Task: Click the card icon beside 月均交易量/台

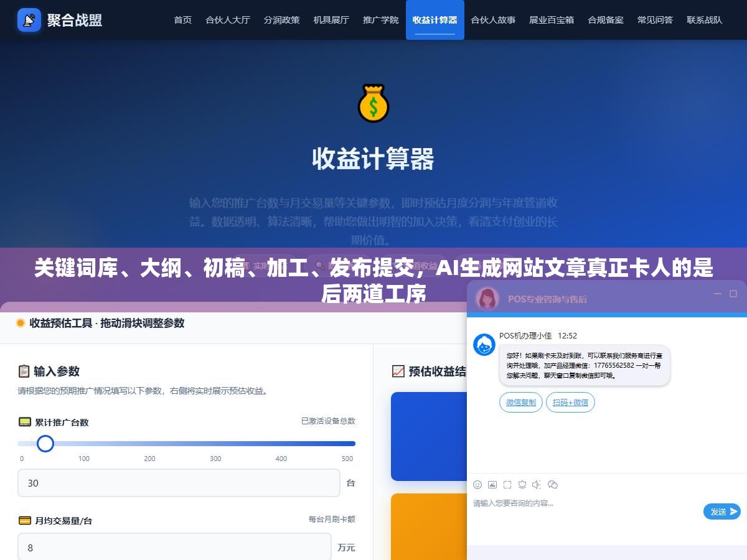Action: pos(25,521)
